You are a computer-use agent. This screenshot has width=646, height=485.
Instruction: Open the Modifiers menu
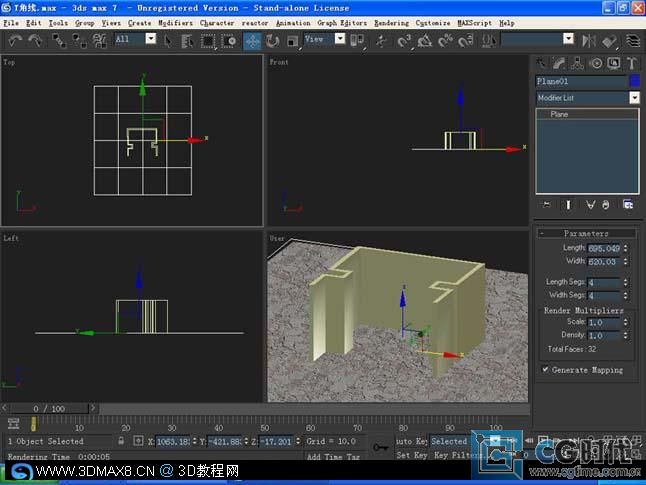click(x=175, y=23)
